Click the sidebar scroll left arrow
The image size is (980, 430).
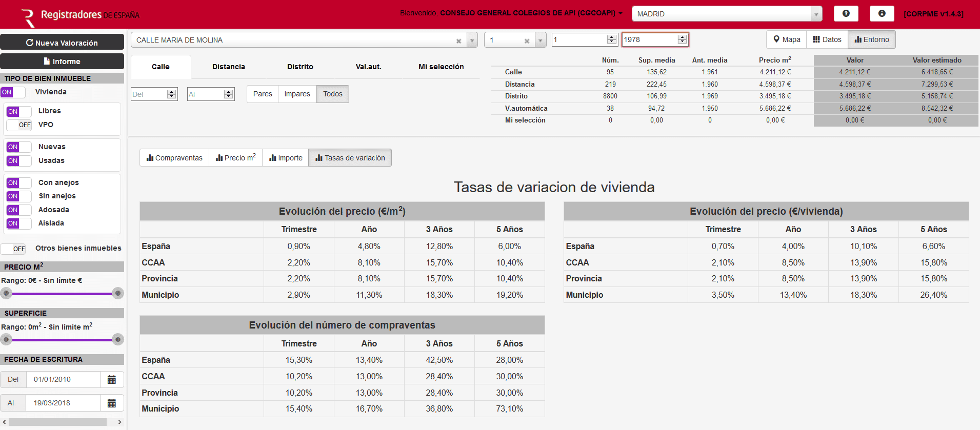(4, 422)
